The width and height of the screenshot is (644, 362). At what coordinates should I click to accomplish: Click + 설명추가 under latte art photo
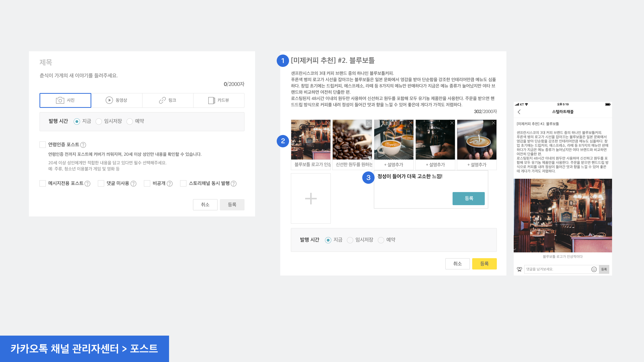(x=477, y=165)
